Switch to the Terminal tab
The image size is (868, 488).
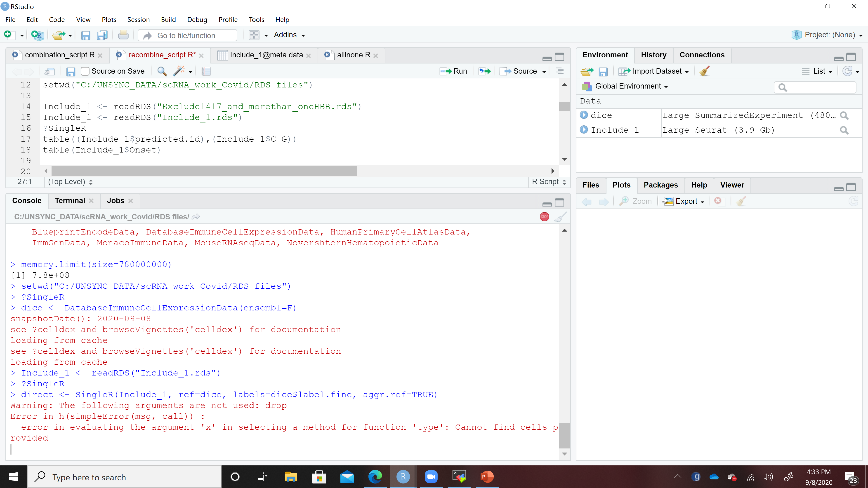point(69,200)
